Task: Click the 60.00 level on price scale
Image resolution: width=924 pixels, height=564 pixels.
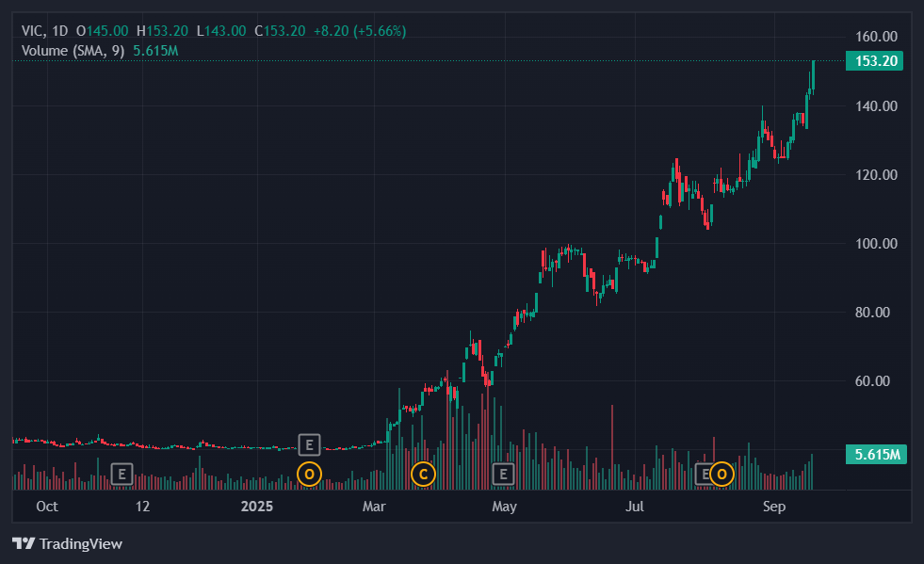Action: coord(873,380)
